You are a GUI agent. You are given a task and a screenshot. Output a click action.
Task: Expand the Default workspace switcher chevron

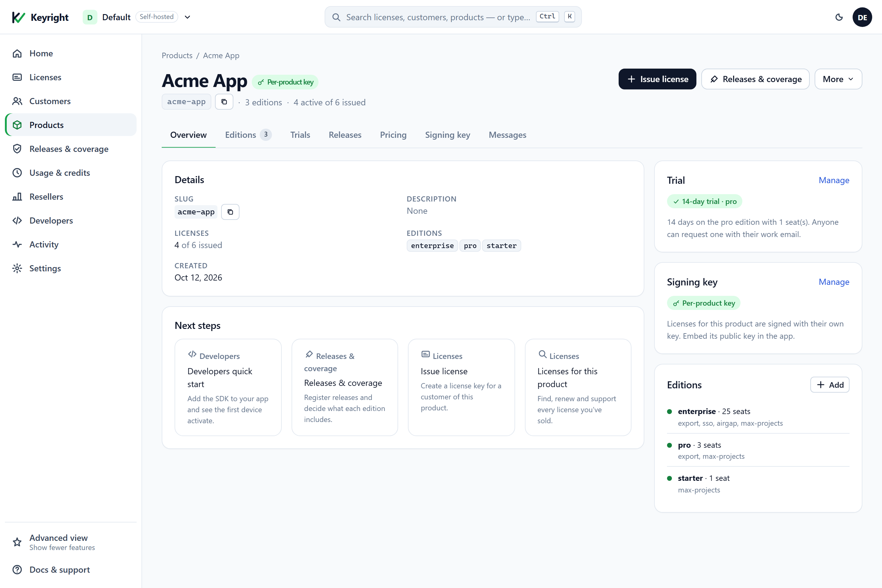point(187,17)
